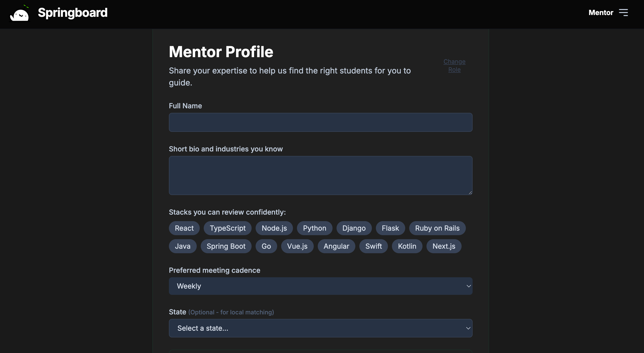Open the Mentor user menu
The image size is (644, 353).
tap(601, 13)
